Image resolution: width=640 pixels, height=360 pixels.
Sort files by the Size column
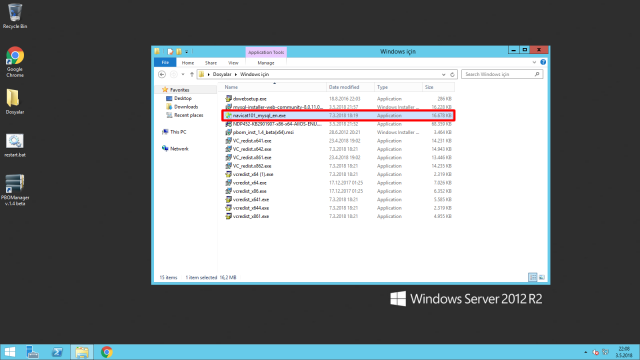(438, 87)
